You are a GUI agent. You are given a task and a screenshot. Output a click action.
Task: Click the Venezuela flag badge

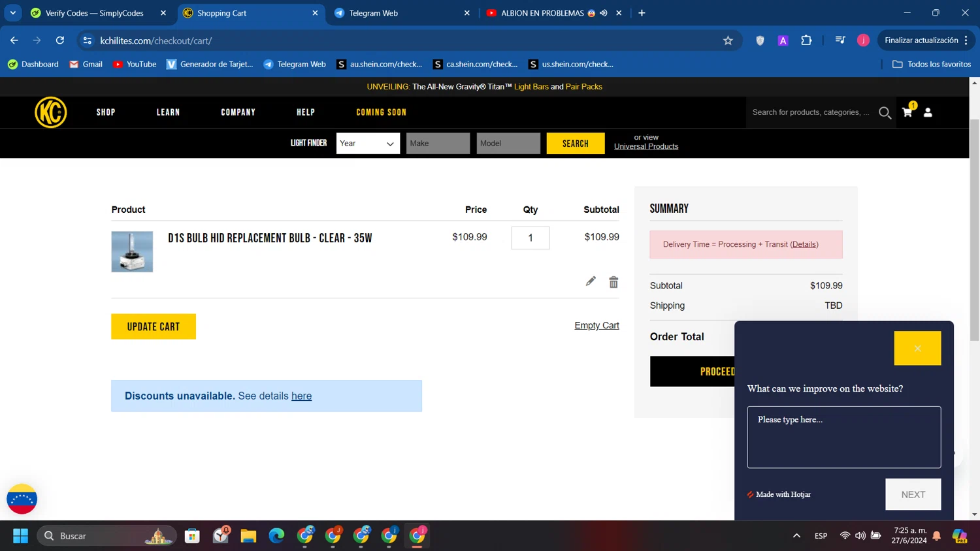pyautogui.click(x=22, y=499)
